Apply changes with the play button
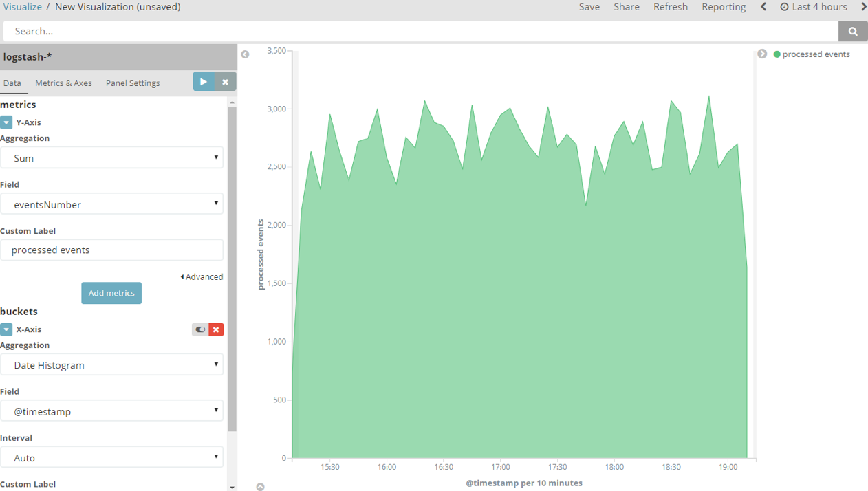Image resolution: width=868 pixels, height=491 pixels. [204, 81]
